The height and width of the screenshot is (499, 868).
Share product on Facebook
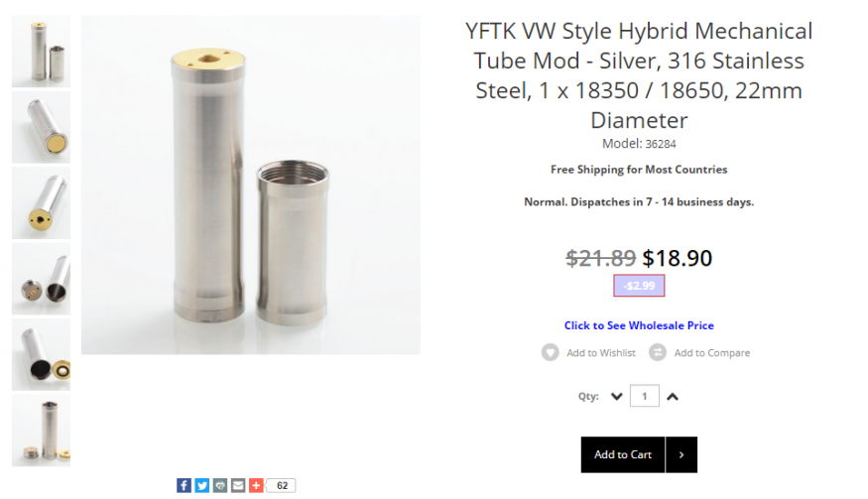(184, 486)
